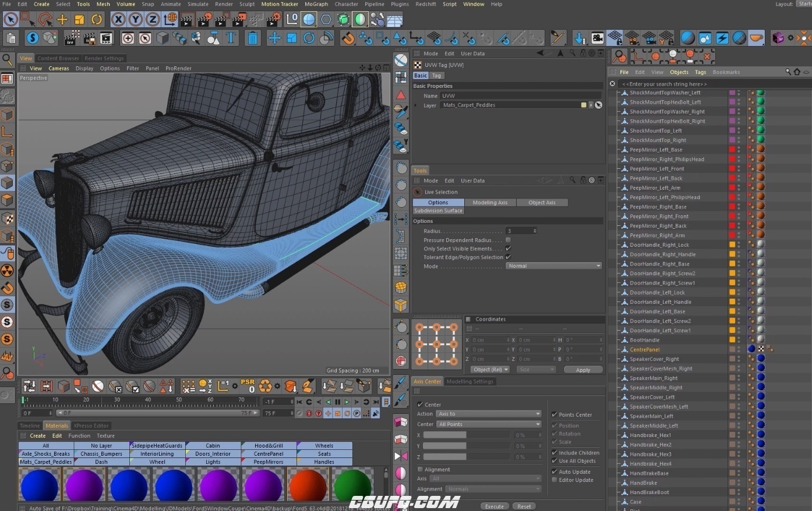Click the Execute button

pos(495,506)
